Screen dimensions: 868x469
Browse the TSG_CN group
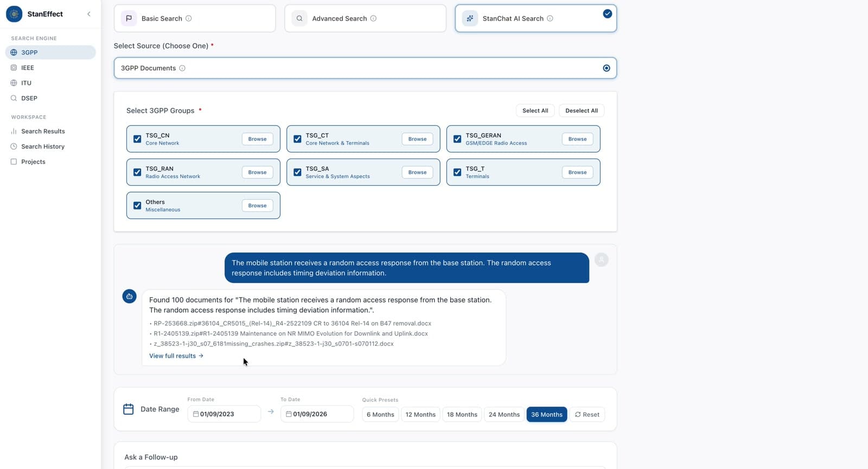coord(257,139)
